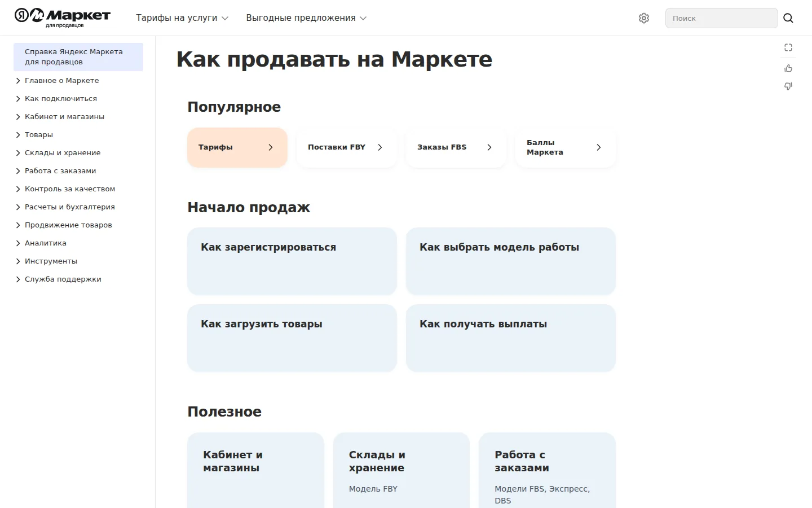Screen dimensions: 812x508
Task: Open Как подключиться sidebar label
Action: pos(61,99)
